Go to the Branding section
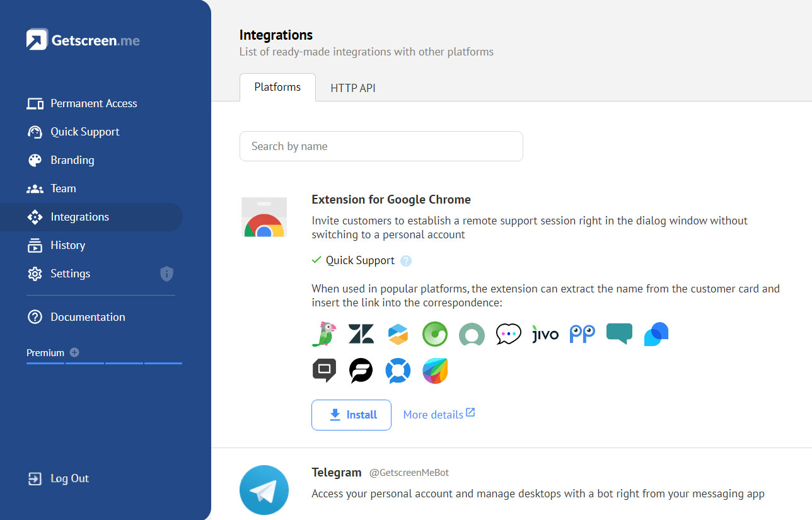 point(72,160)
